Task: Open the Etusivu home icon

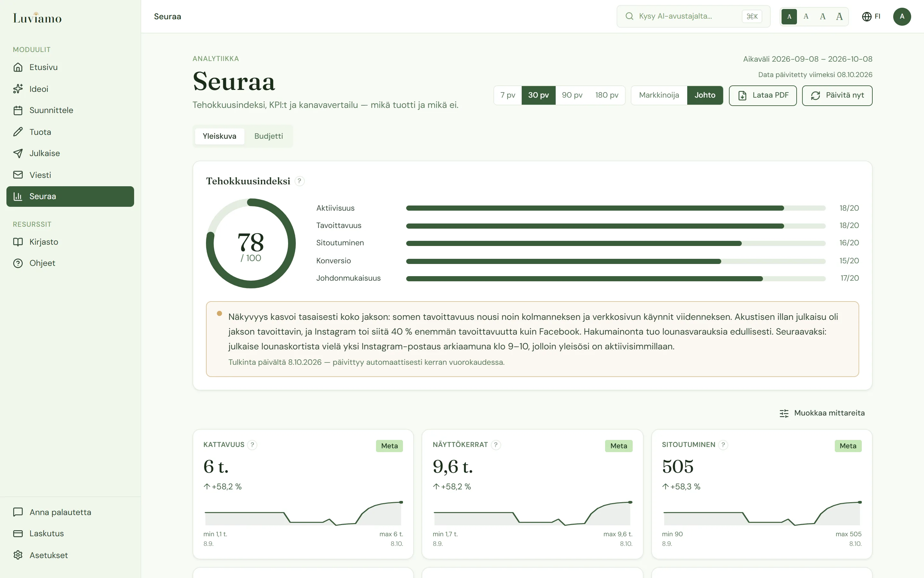Action: [x=18, y=67]
